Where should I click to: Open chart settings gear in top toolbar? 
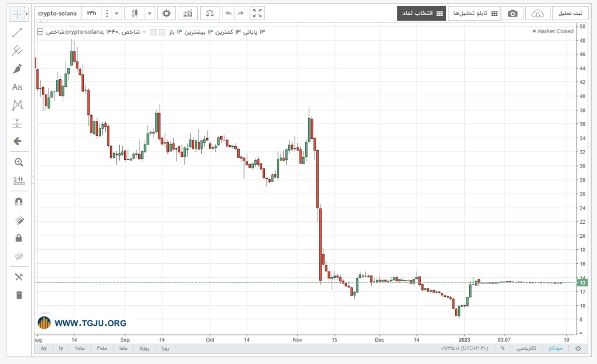pos(166,13)
